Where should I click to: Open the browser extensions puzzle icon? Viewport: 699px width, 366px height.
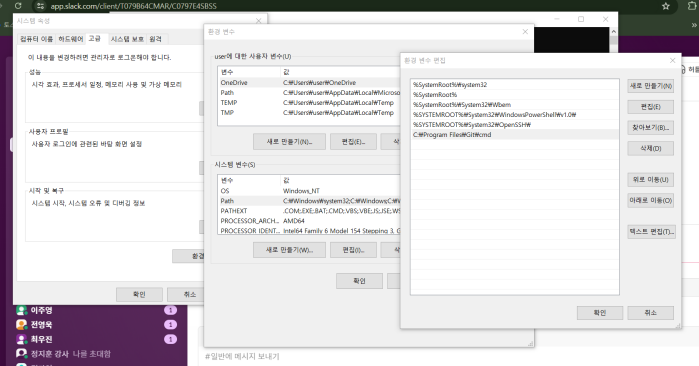coord(692,6)
